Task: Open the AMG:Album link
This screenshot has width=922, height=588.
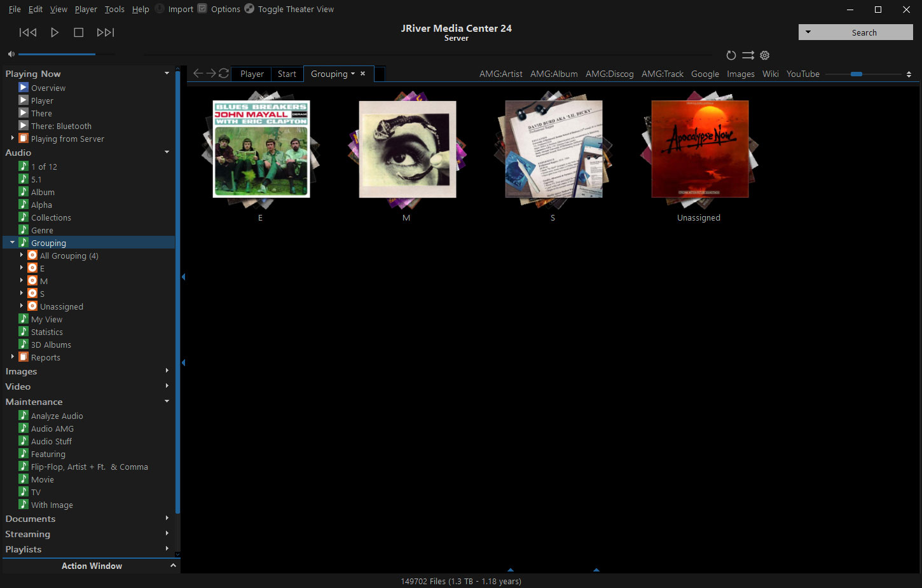Action: coord(554,74)
